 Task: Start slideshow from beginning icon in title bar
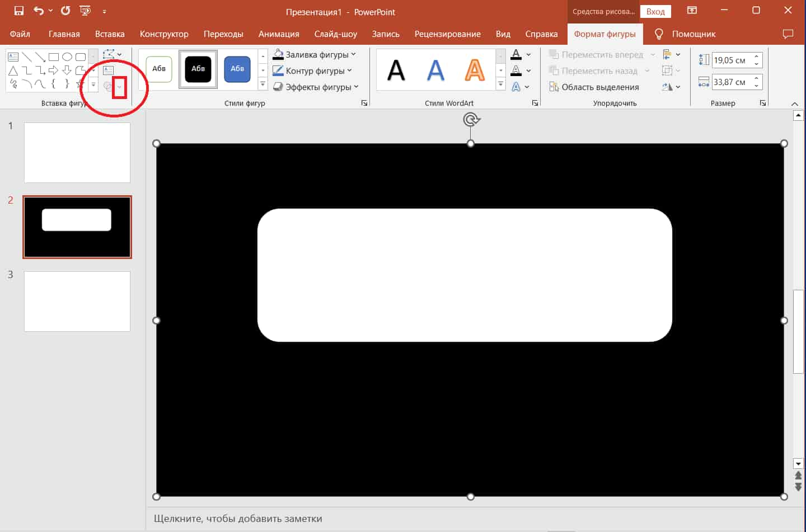coord(85,11)
